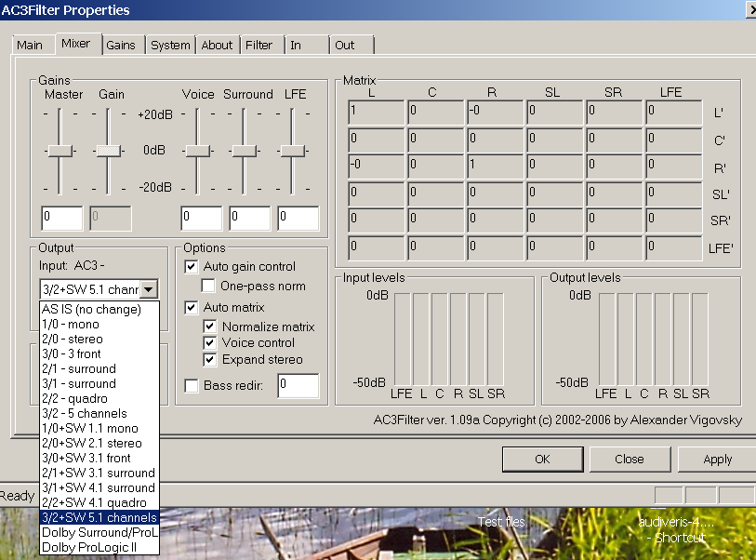Enable the Bass redir checkbox

(192, 385)
